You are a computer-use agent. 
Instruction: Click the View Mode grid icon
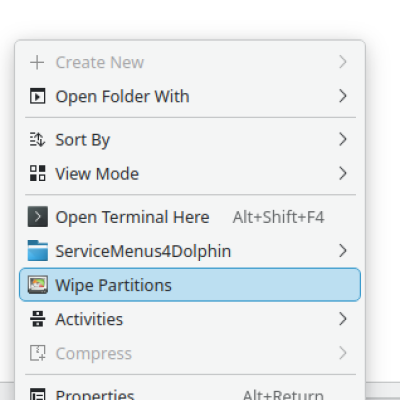click(37, 173)
